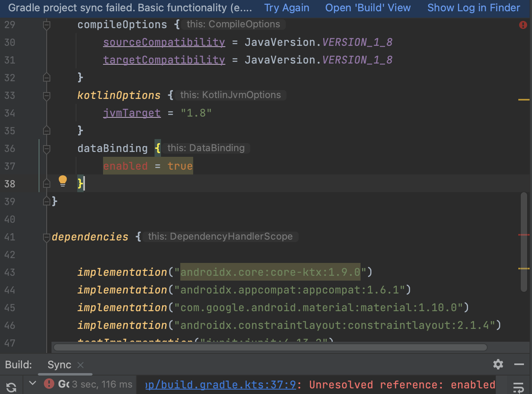Click the red error indicator icon
532x394 pixels.
coord(523,25)
